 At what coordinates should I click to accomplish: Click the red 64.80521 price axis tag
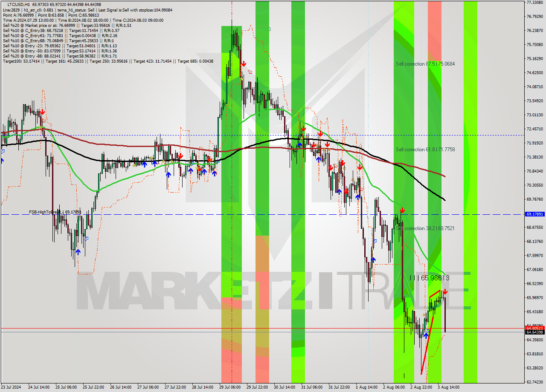point(535,328)
